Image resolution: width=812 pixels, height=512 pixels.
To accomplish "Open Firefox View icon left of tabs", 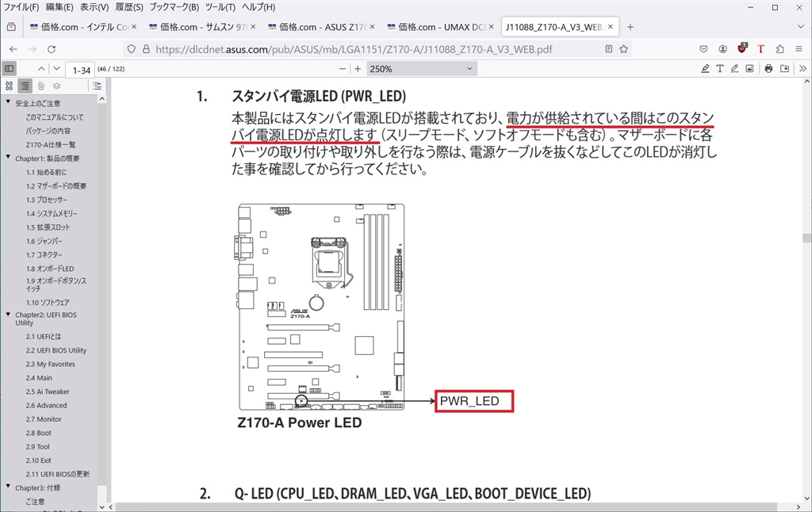I will tap(11, 27).
